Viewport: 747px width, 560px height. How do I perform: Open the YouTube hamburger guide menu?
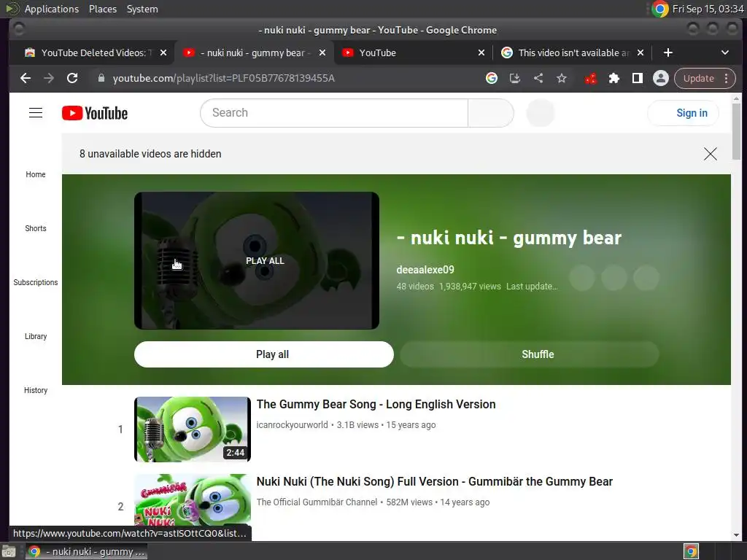[x=36, y=113]
